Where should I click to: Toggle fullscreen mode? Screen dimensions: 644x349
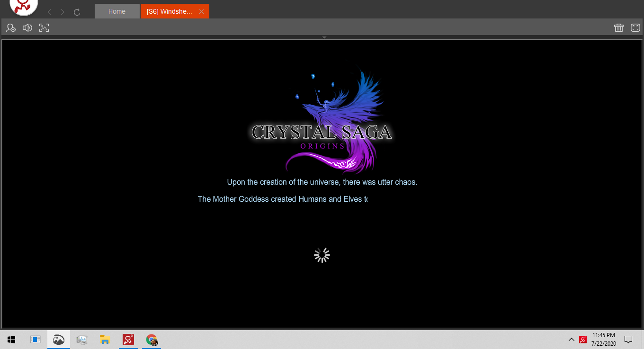pos(635,28)
